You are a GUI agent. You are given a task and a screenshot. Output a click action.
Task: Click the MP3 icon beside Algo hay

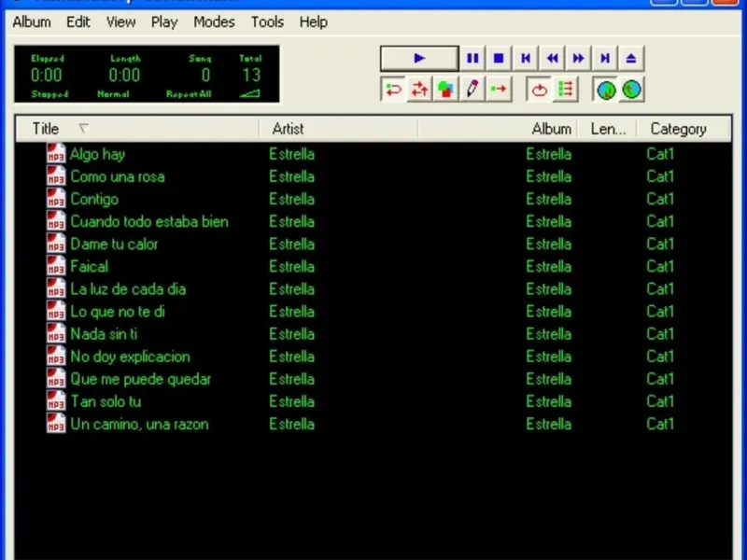[x=56, y=154]
